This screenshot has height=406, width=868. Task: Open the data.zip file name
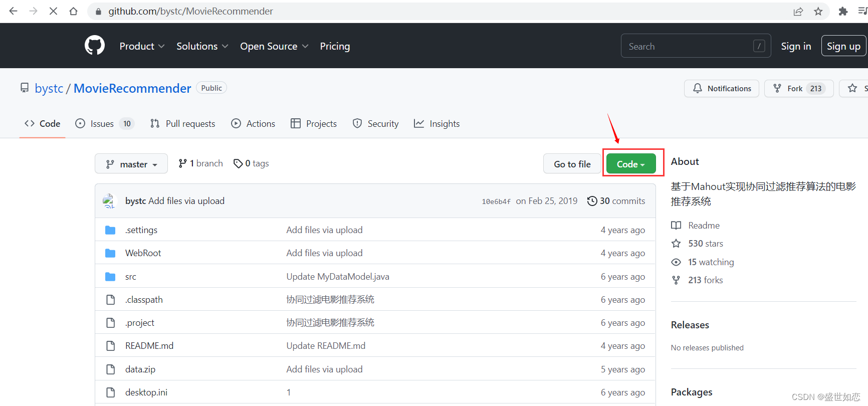pyautogui.click(x=140, y=369)
